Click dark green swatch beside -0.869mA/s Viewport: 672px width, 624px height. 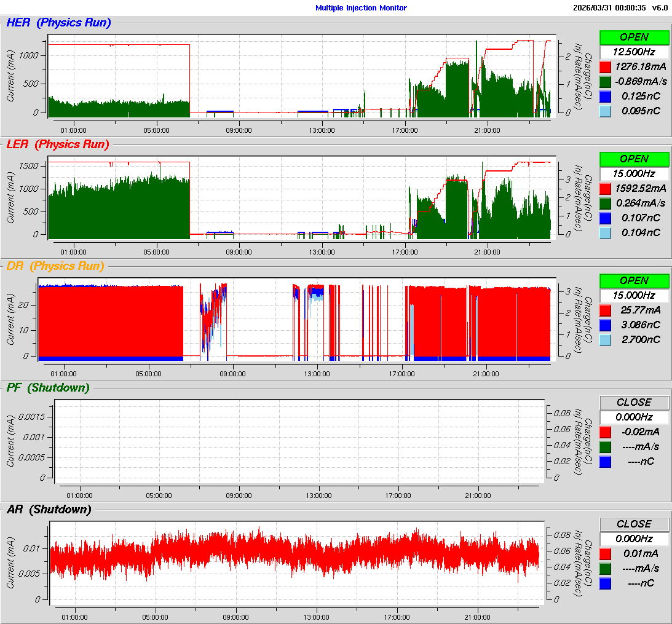[606, 81]
